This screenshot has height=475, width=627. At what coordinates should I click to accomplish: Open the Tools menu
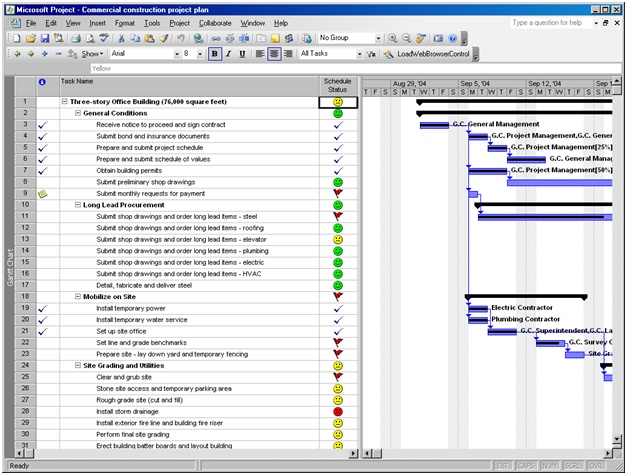[152, 23]
